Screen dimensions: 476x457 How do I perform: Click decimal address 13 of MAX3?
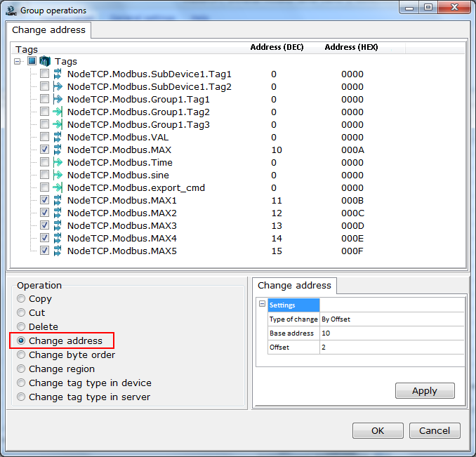(x=277, y=226)
